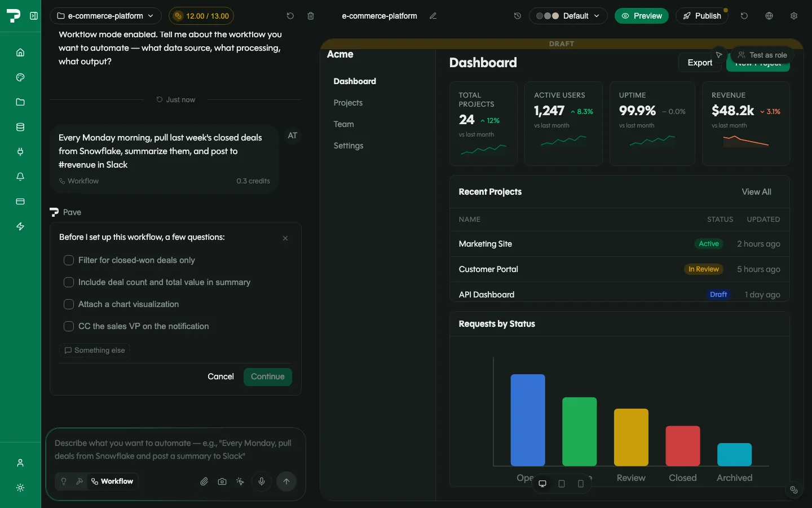This screenshot has height=508, width=812.
Task: Click the microphone voice input icon
Action: coord(262,481)
